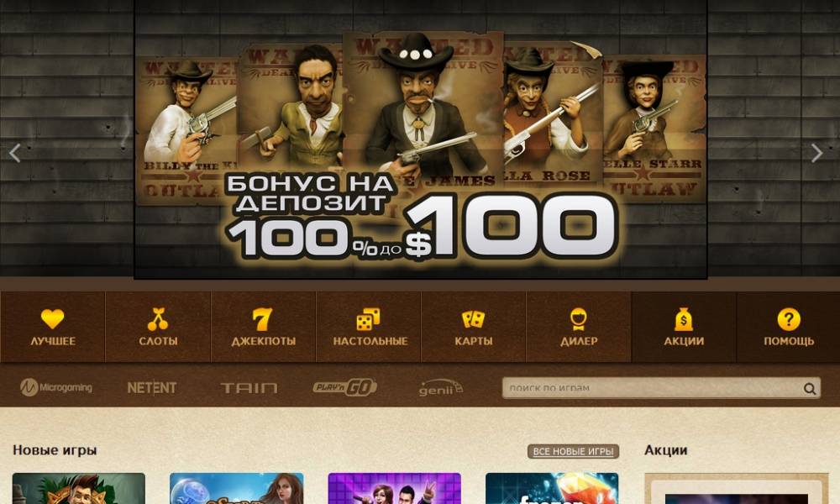
Task: Show previous banner with left arrow
Action: (15, 153)
